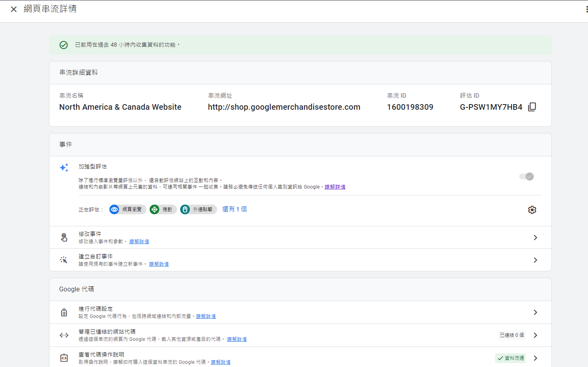Click the Google tag section header
This screenshot has width=588, height=367.
(77, 289)
